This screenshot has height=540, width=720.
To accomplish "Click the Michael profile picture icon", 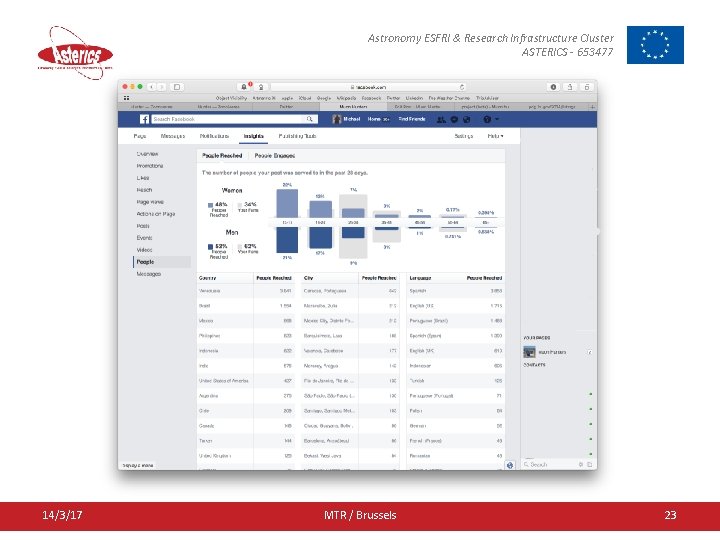I will (x=337, y=119).
